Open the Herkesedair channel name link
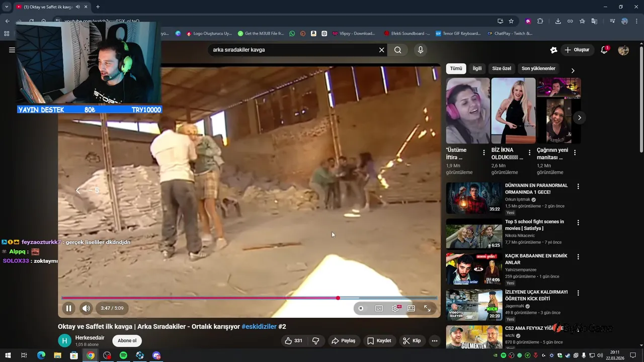This screenshot has width=644, height=362. 90,338
